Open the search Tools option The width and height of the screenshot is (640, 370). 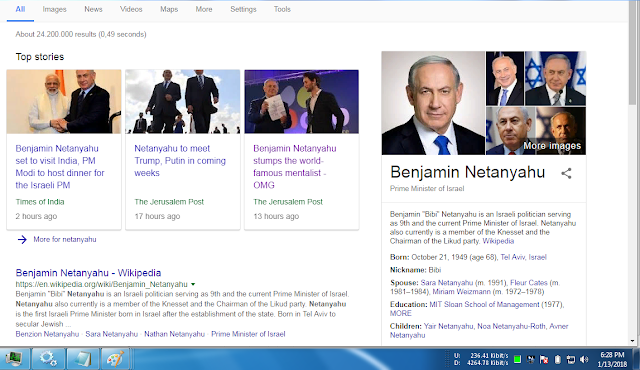(282, 9)
